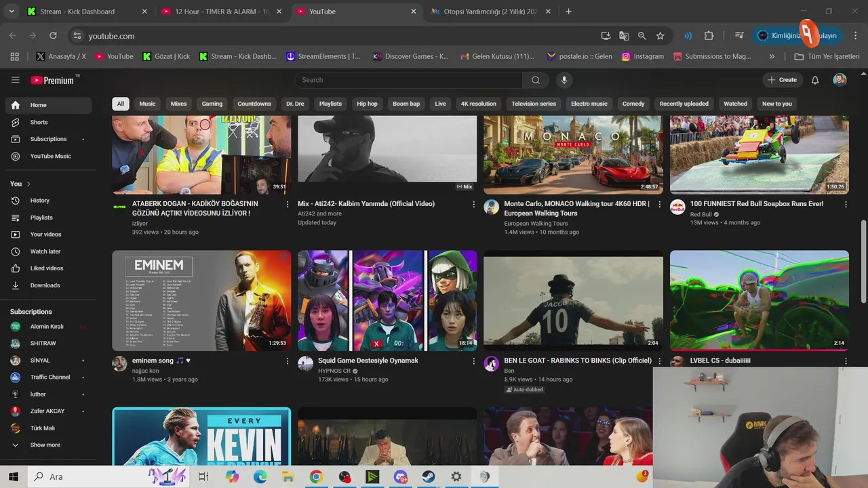Viewport: 868px width, 488px height.
Task: Open the Squid Game Clash thumbnail
Action: pyautogui.click(x=387, y=300)
